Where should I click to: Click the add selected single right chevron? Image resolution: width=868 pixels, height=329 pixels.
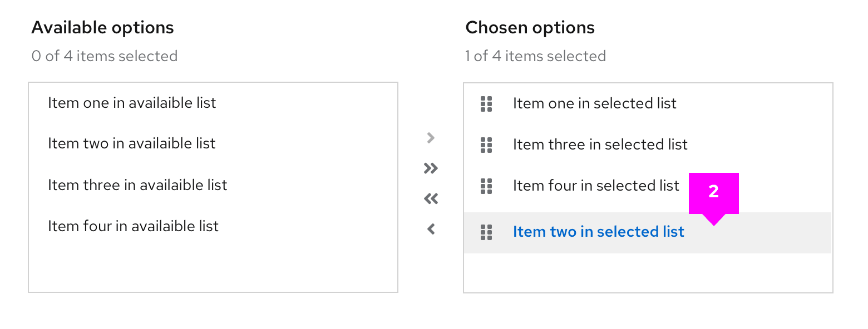[431, 138]
